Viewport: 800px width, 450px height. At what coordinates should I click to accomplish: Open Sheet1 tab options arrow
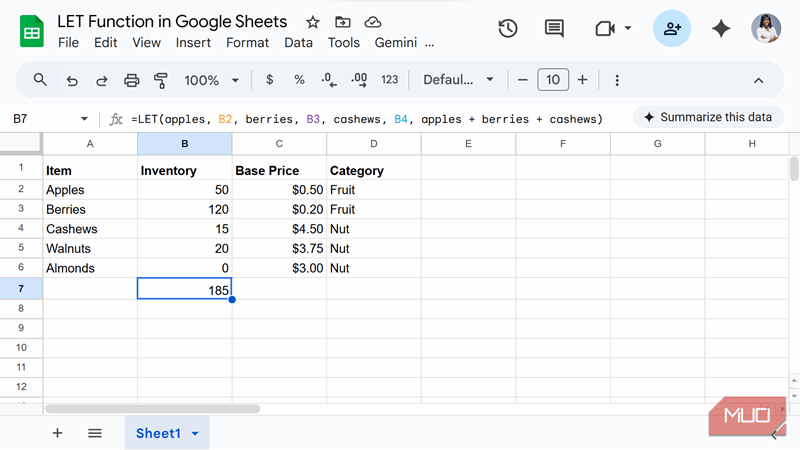point(195,434)
